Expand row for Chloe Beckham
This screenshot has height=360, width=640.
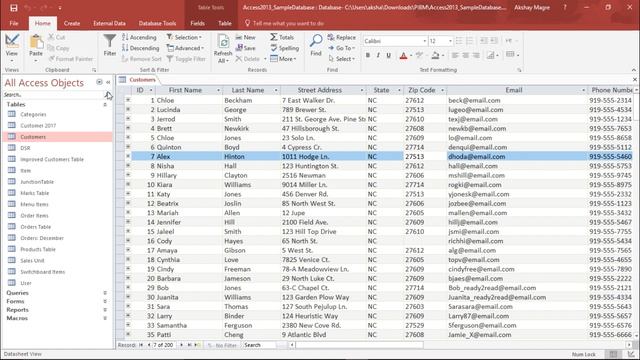coord(128,100)
